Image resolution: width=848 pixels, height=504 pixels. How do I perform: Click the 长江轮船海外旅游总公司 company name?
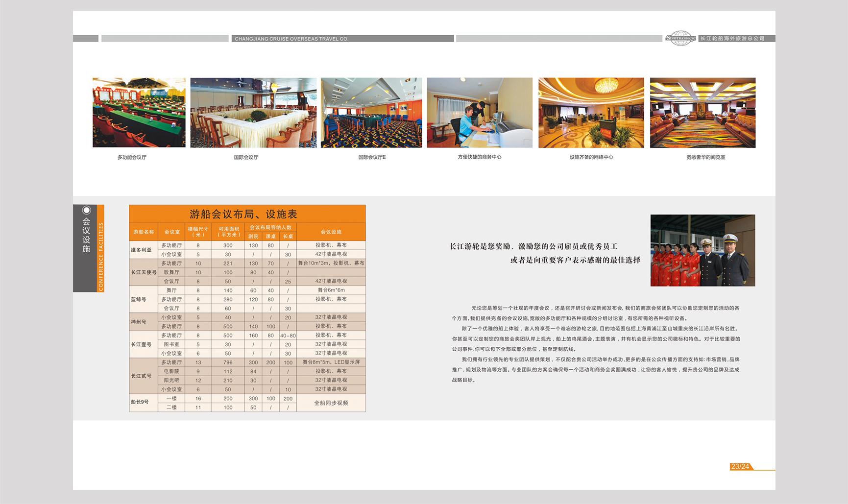(732, 38)
